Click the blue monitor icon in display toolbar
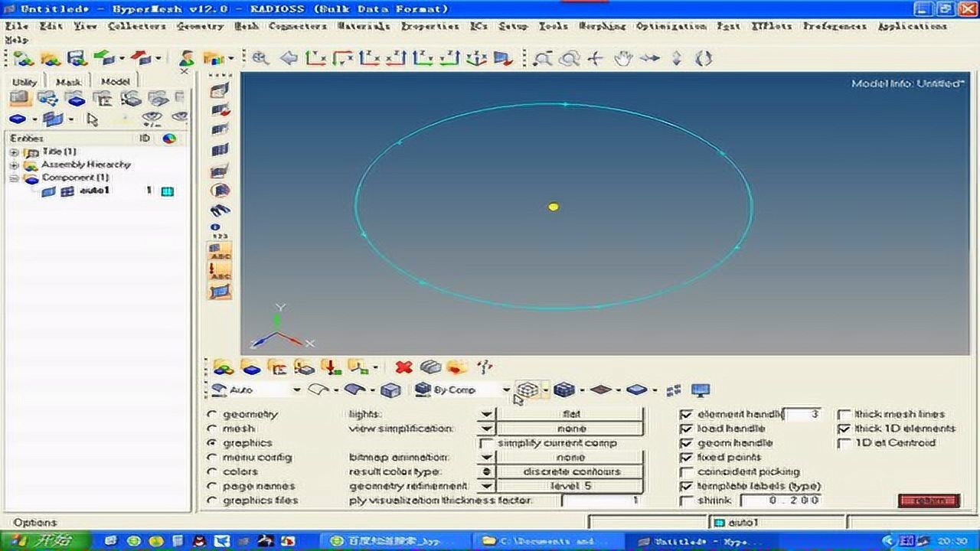The height and width of the screenshot is (551, 980). click(x=701, y=390)
